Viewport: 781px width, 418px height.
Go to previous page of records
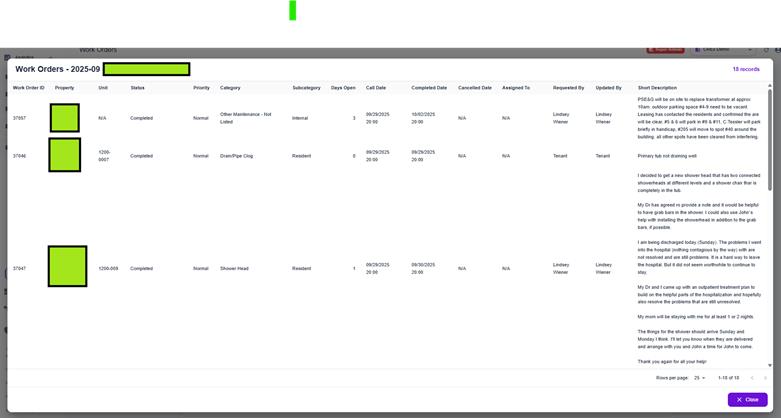tap(752, 378)
